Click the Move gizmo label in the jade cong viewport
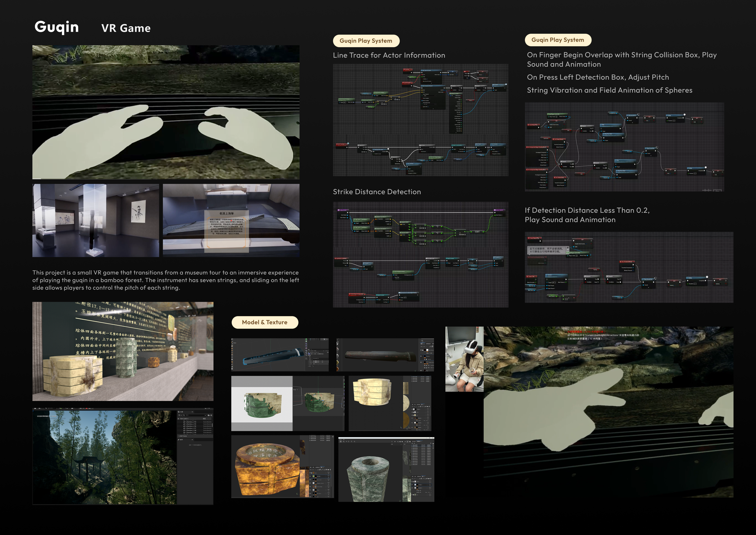756x535 pixels. 295,390
